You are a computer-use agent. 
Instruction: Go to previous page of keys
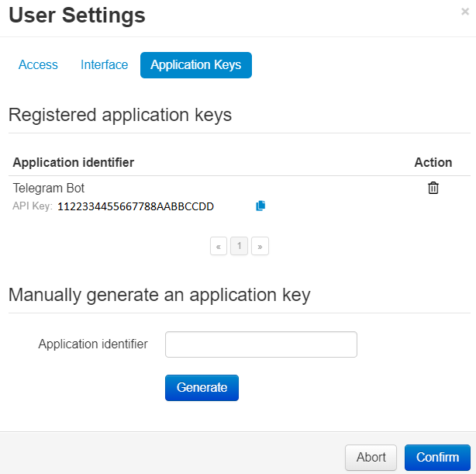click(219, 247)
